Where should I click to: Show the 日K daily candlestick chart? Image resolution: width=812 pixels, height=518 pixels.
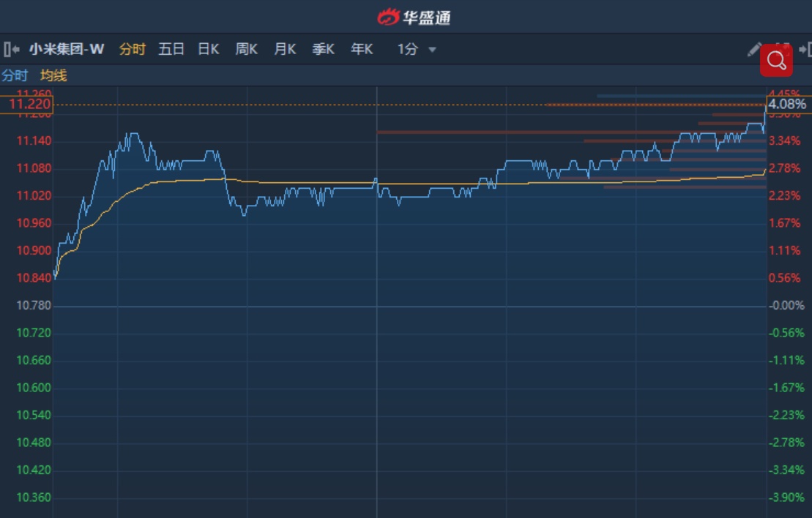click(208, 50)
